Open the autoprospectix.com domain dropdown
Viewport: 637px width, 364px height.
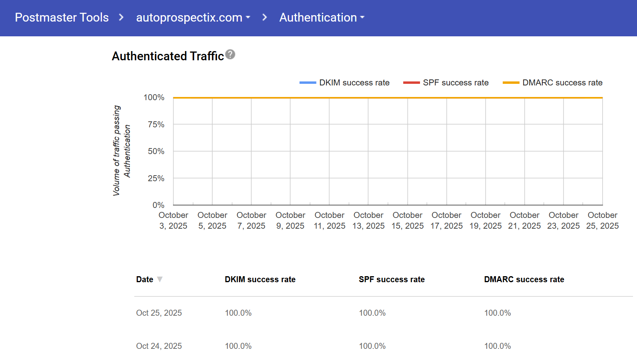click(x=193, y=18)
